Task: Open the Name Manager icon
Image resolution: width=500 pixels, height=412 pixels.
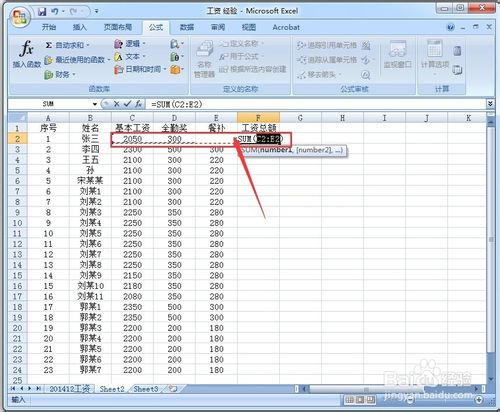Action: [x=204, y=59]
